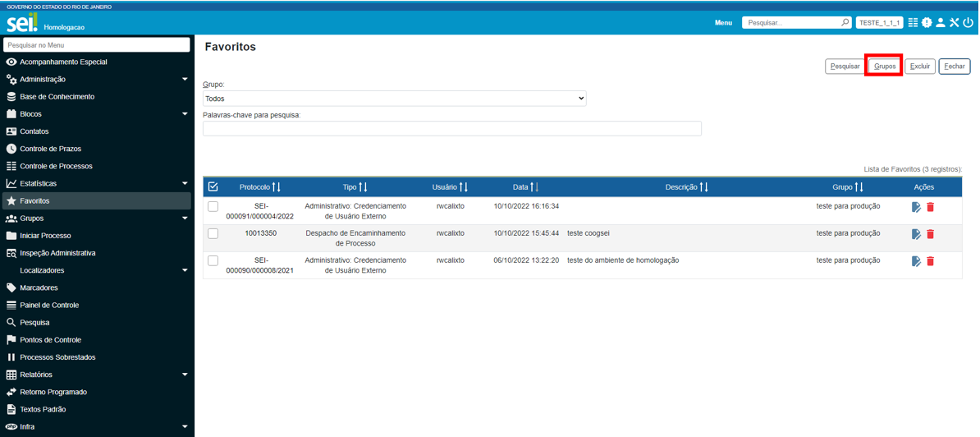Toggle the select-all checkbox in the table header

coord(213,187)
